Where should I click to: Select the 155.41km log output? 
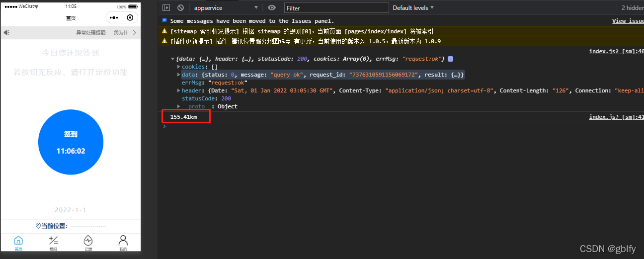point(183,117)
